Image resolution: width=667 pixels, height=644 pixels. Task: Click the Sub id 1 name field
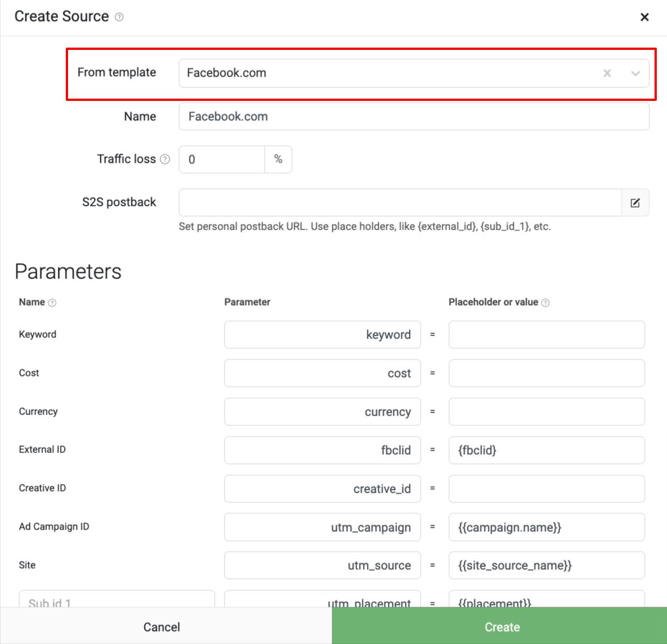117,599
